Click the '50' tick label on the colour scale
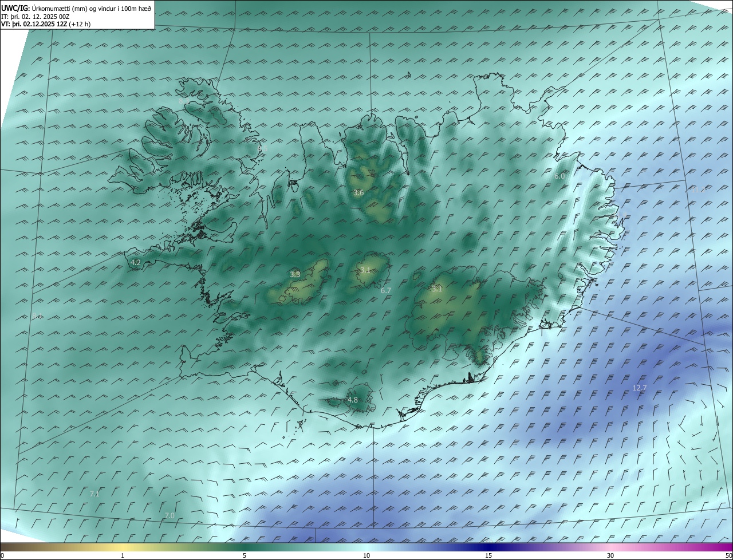733x560 pixels. tap(728, 556)
